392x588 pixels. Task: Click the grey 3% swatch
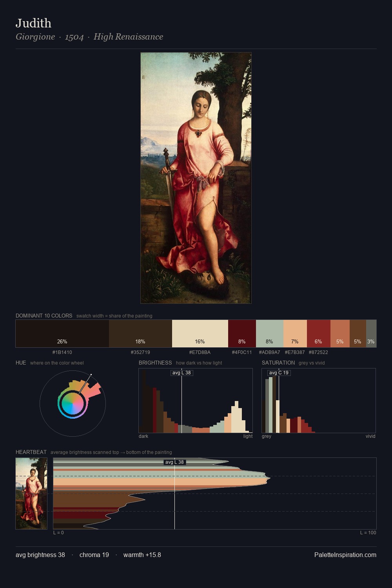tap(371, 334)
